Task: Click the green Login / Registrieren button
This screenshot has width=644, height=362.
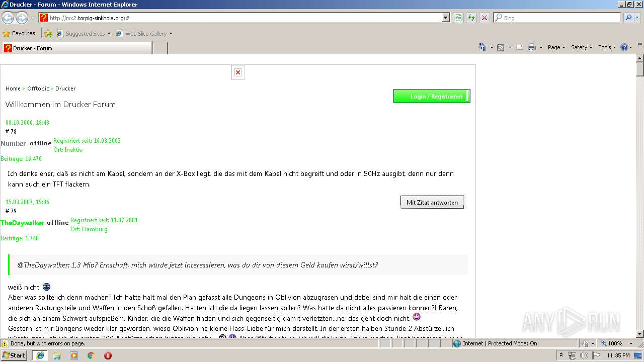Action: [x=432, y=96]
